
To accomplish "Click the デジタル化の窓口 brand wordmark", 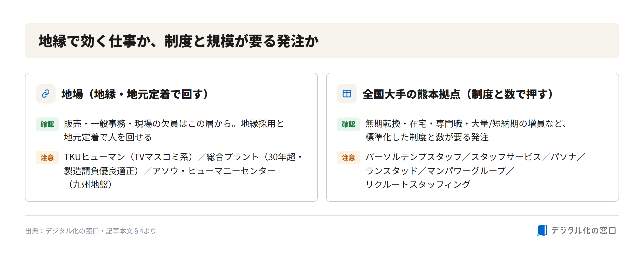I will [583, 231].
